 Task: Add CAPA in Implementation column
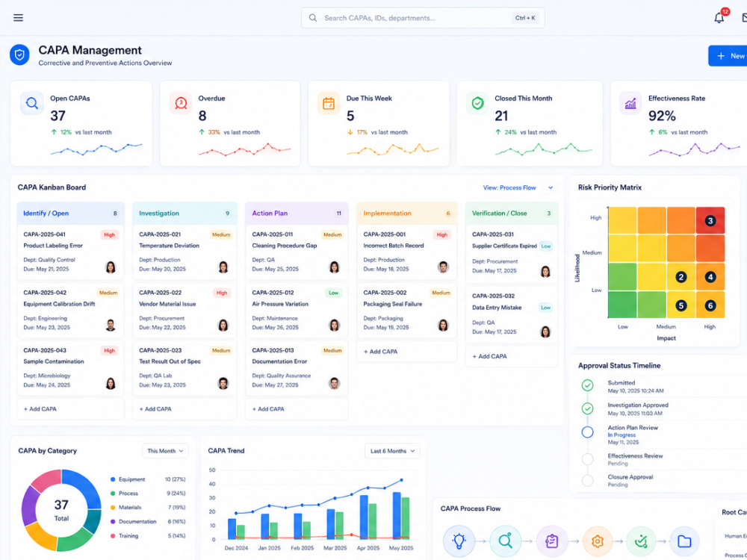click(407, 352)
